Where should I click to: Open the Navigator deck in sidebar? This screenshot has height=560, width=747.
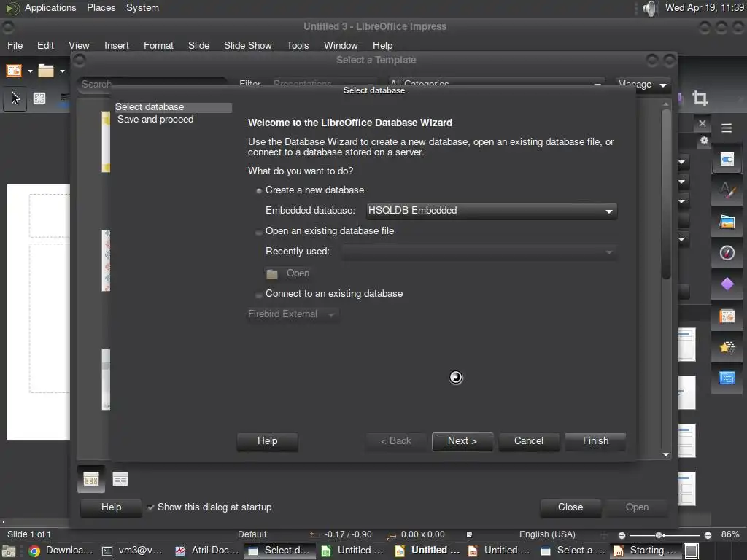click(727, 253)
